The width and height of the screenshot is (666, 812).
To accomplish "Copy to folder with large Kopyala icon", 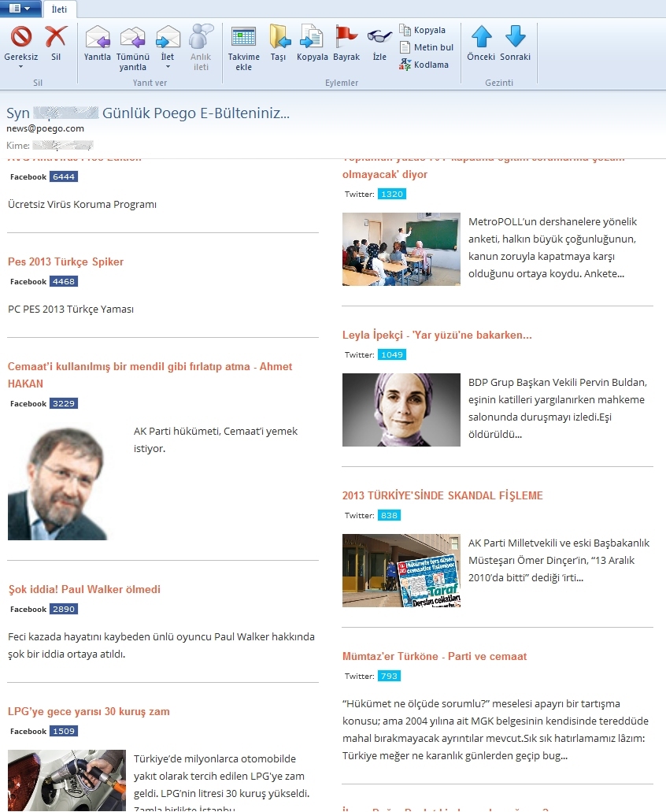I will coord(312,42).
